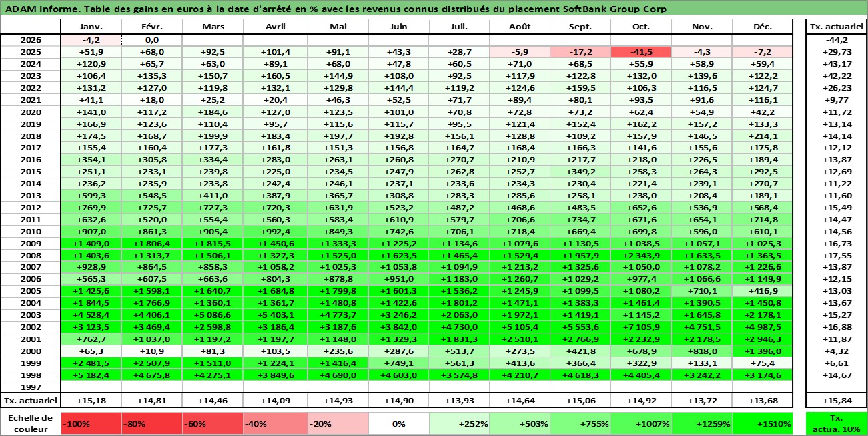Select the -17,2 cell for Sept. 2025
Viewport: 868px width, 436px height.
pos(580,52)
